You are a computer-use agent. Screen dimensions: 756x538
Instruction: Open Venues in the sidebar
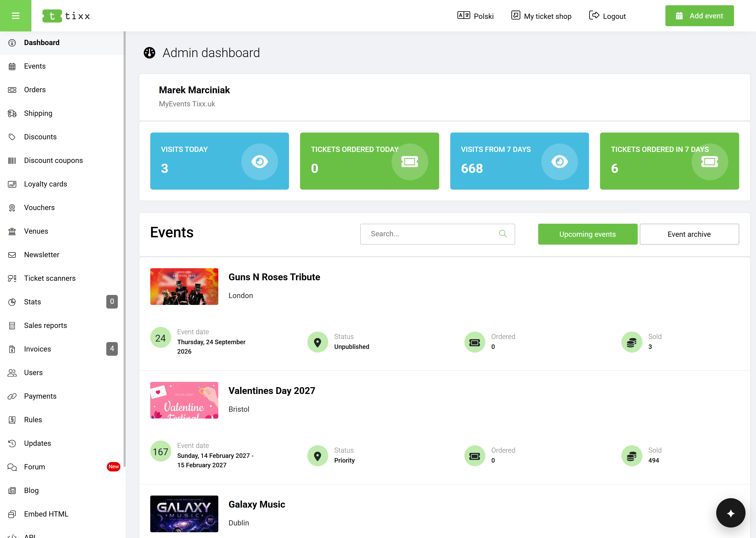[x=62, y=231]
